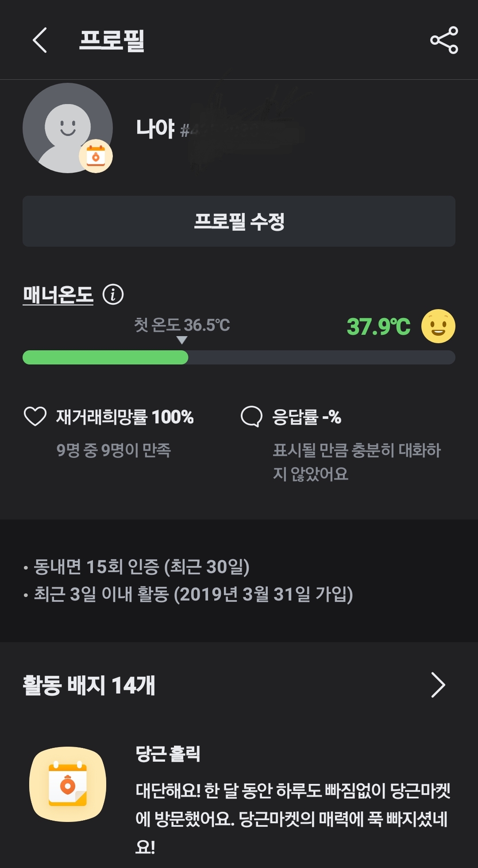Open the 활동 배지 14개 section header

pos(89,686)
